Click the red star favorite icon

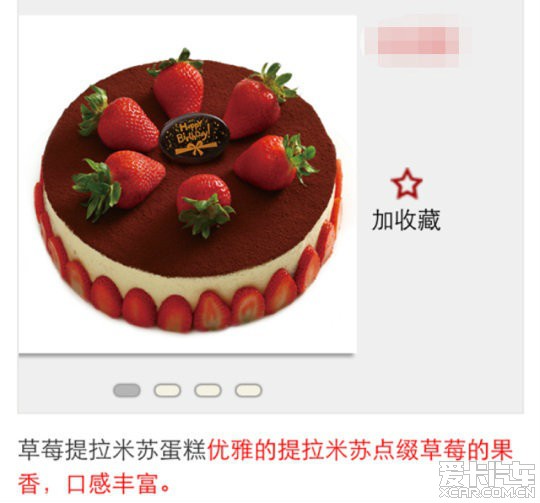(406, 183)
